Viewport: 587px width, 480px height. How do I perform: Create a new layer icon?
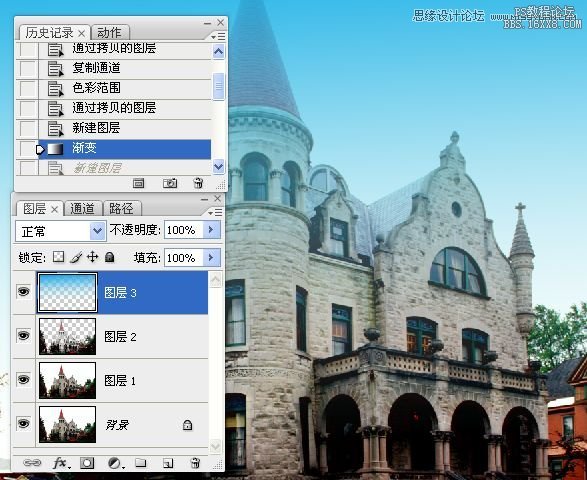[168, 463]
